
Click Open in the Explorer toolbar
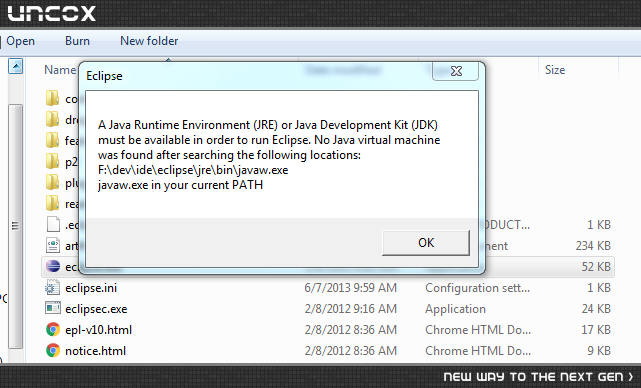(20, 41)
